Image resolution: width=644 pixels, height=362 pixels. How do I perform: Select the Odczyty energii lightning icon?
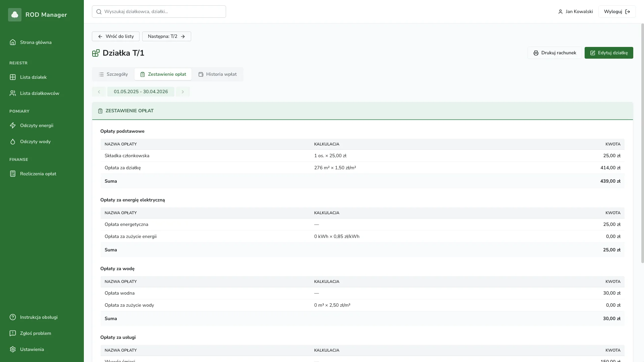[x=13, y=125]
